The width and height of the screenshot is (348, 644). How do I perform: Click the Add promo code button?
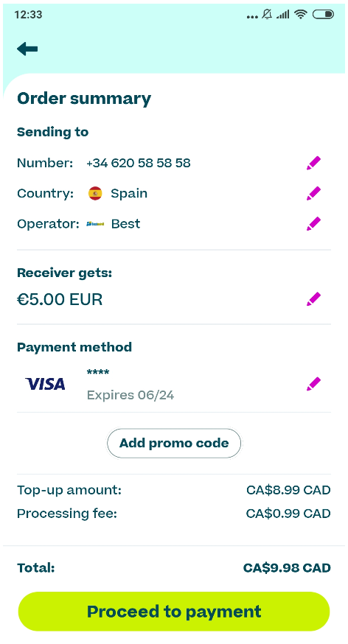point(174,443)
